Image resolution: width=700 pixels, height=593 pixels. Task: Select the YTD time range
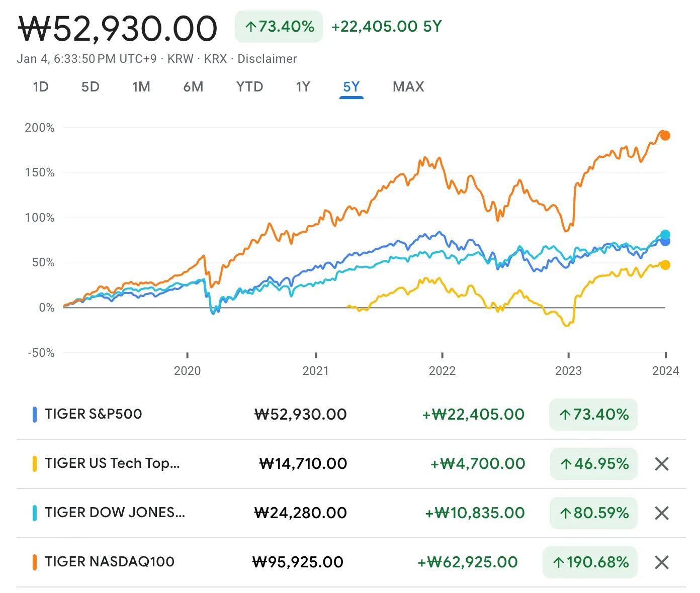[250, 86]
